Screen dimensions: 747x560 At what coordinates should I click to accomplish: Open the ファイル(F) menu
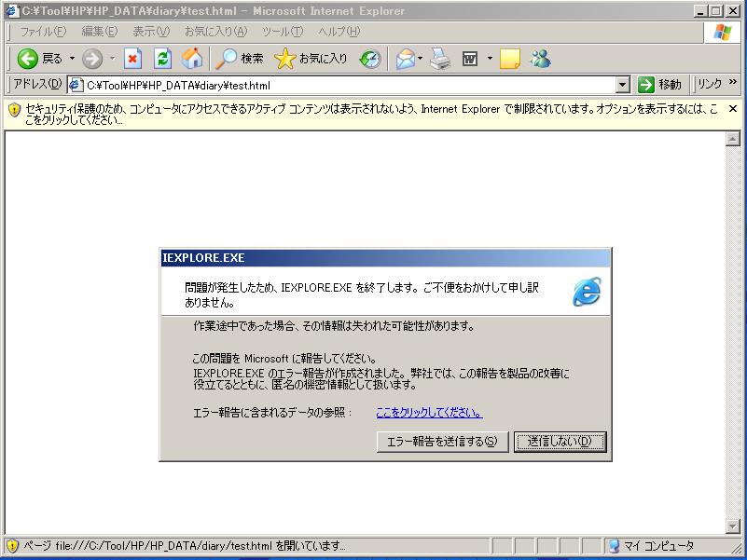pos(43,32)
